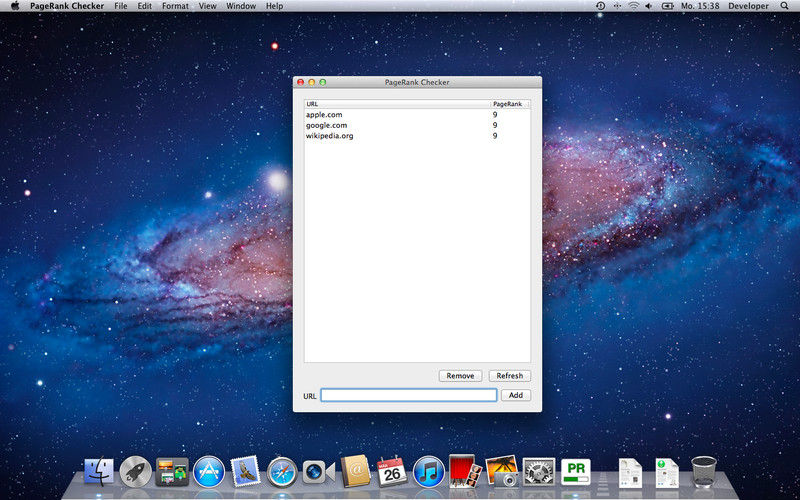Click the Add button
The height and width of the screenshot is (500, 800).
click(x=515, y=395)
